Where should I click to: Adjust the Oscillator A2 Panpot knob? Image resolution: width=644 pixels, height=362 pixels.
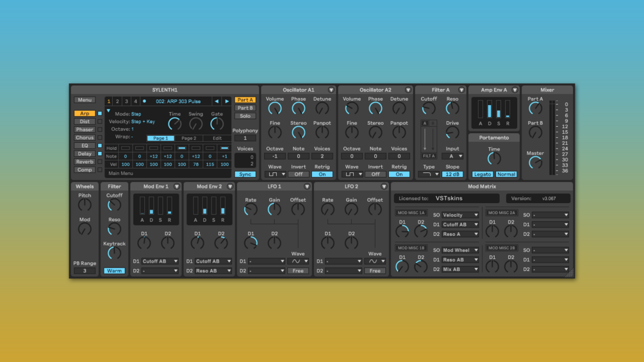(x=399, y=133)
